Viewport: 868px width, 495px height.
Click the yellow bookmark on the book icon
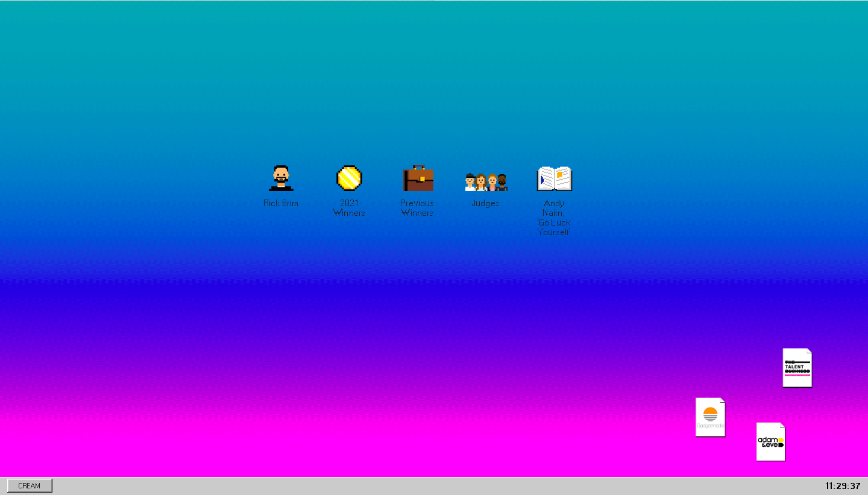point(561,175)
